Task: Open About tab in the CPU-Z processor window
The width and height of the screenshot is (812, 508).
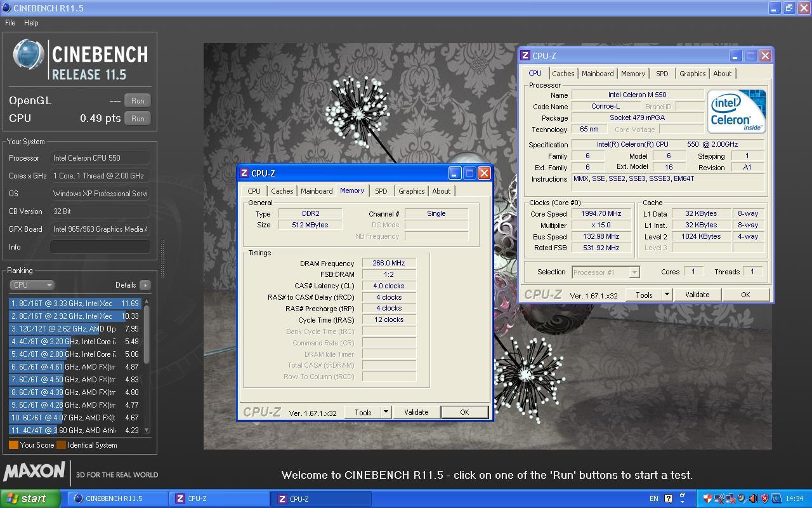Action: coord(722,74)
